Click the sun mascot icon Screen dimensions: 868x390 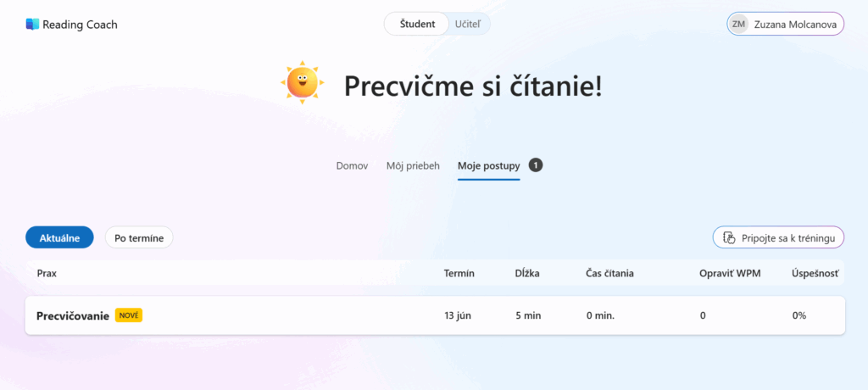(x=303, y=82)
